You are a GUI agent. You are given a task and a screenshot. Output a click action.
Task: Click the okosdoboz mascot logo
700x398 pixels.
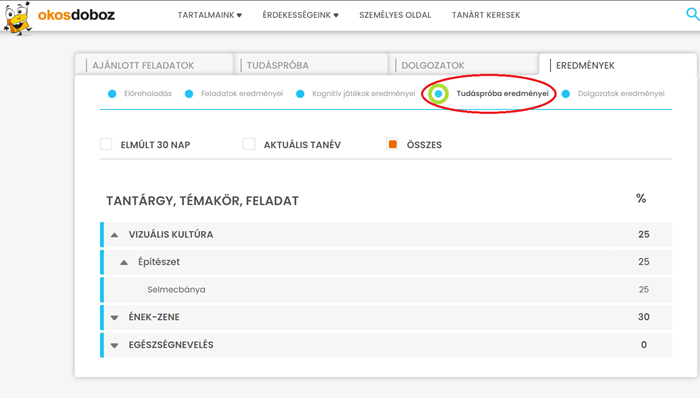(x=17, y=18)
